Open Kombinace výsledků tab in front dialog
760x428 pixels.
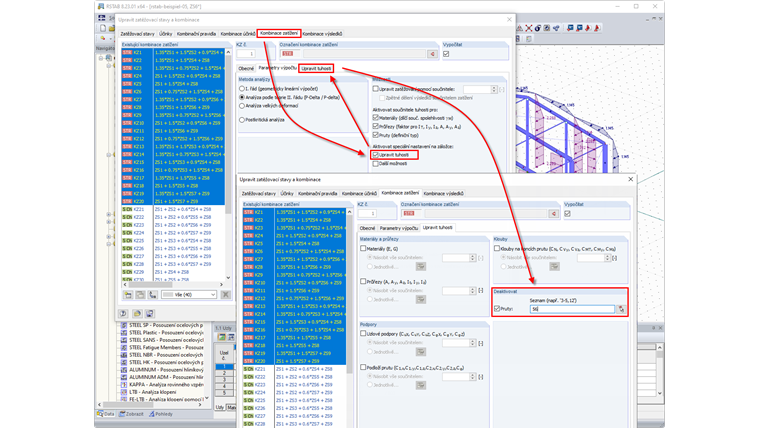tap(443, 193)
